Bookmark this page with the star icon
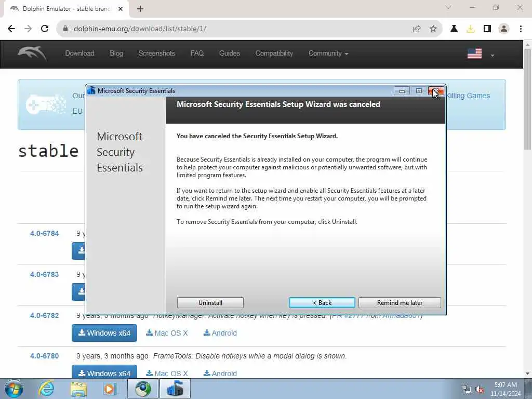The image size is (532, 399). pos(433,29)
